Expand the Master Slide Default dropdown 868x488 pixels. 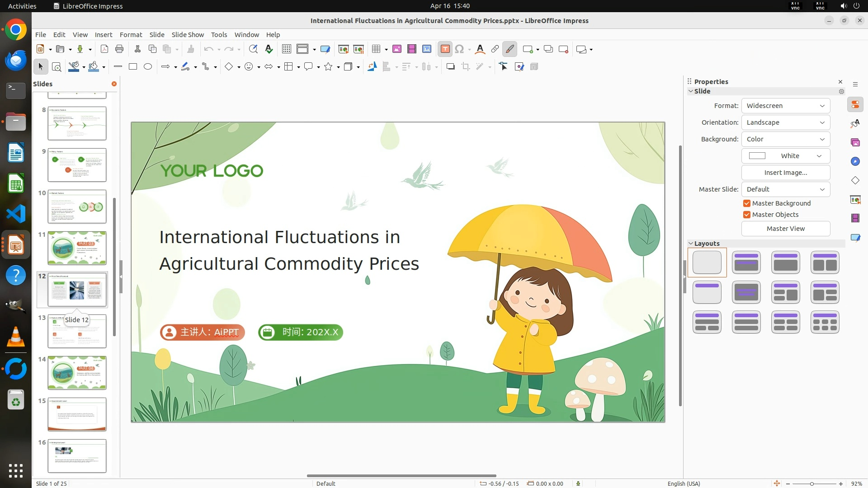coord(785,189)
